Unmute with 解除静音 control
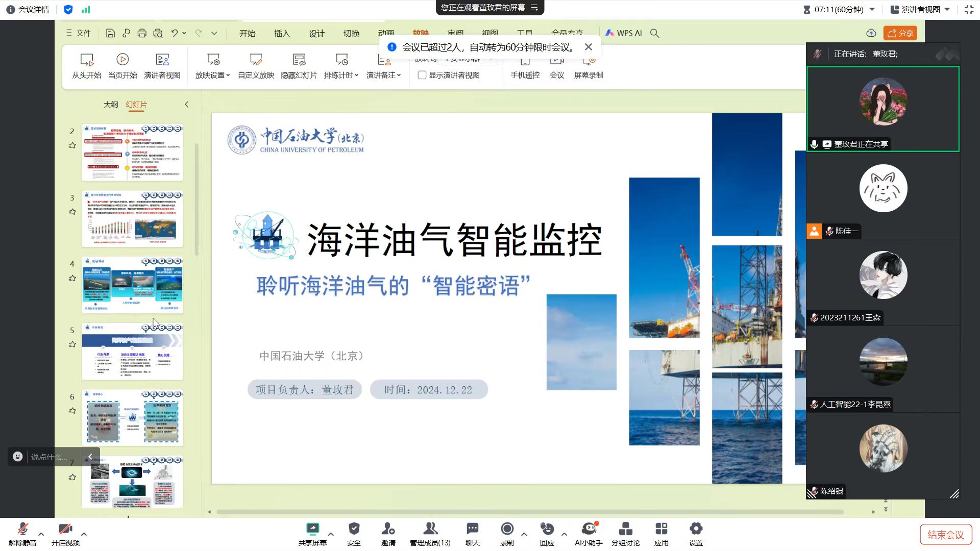 click(x=22, y=533)
